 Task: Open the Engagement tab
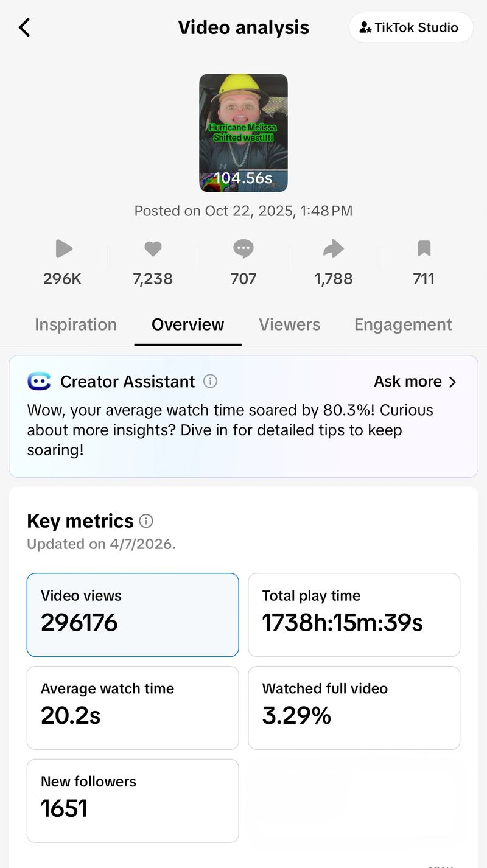pyautogui.click(x=403, y=324)
